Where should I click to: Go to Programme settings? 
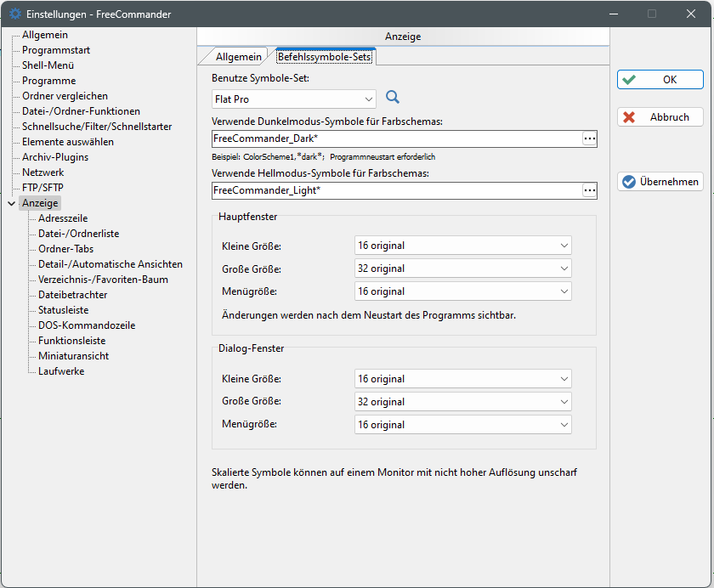coord(48,81)
